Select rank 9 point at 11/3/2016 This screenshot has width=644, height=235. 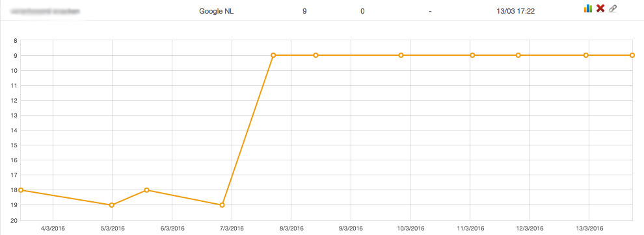click(473, 55)
